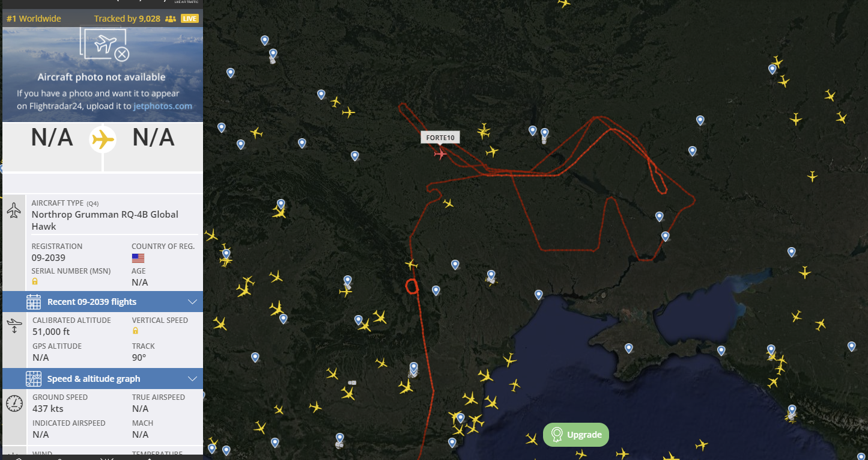The height and width of the screenshot is (460, 868).
Task: Click the Crimea airport pin marker
Action: [629, 348]
